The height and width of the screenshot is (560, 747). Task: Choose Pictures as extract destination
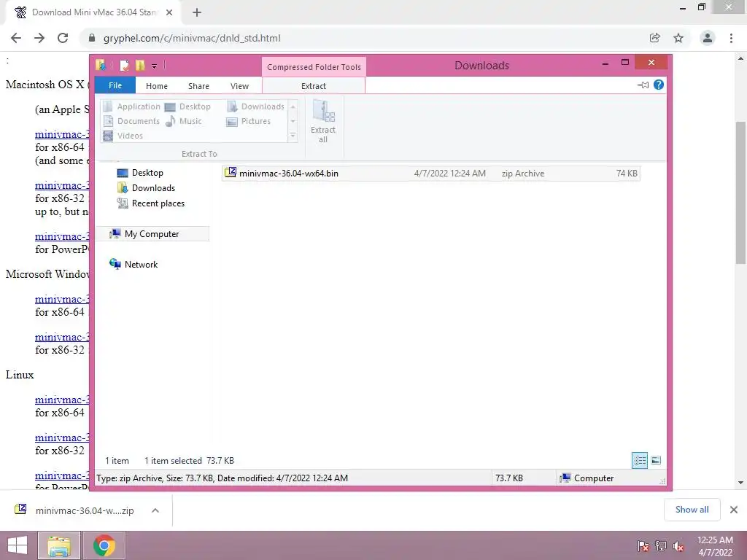click(x=249, y=121)
